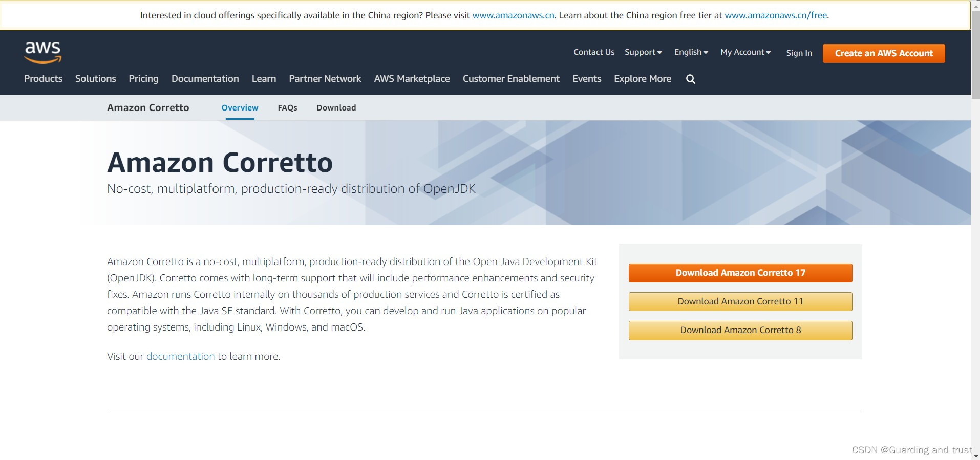Open Partner Network menu
The image size is (980, 460).
click(325, 79)
